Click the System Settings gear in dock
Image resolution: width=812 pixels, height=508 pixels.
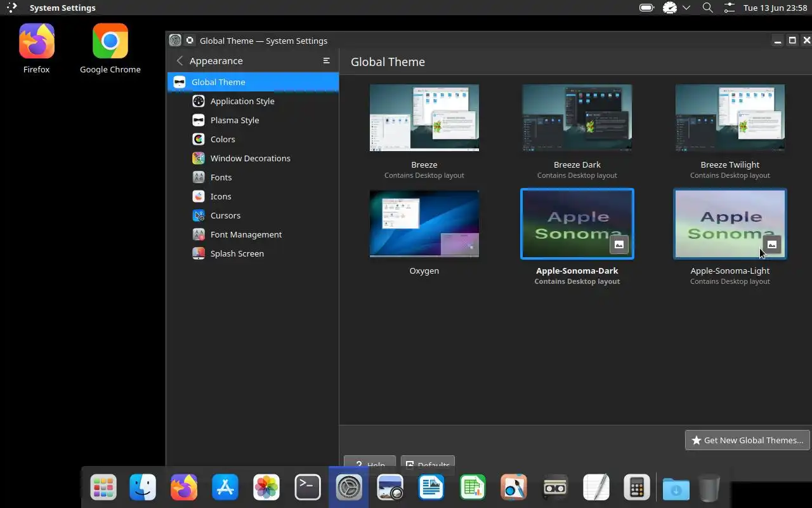349,488
